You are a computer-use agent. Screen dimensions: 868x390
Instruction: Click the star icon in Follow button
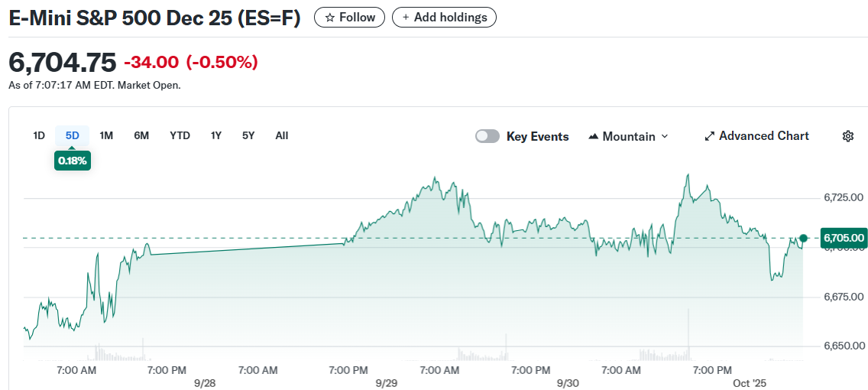tap(330, 18)
